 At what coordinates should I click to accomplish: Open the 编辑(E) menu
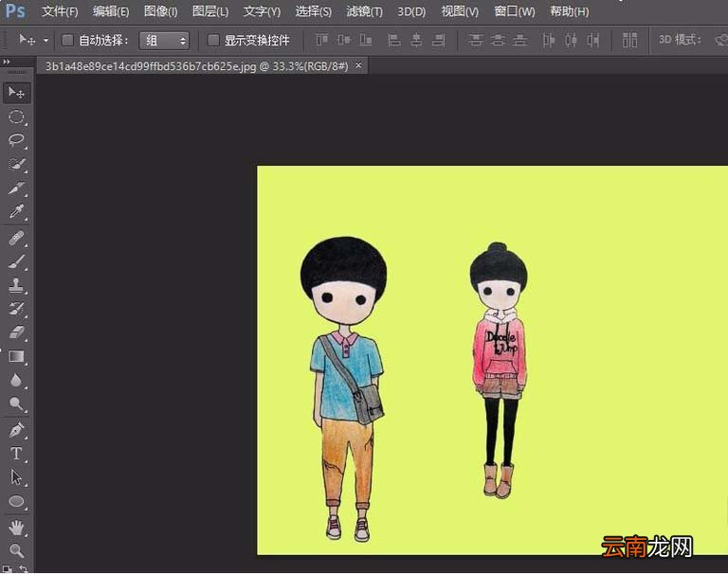[111, 11]
